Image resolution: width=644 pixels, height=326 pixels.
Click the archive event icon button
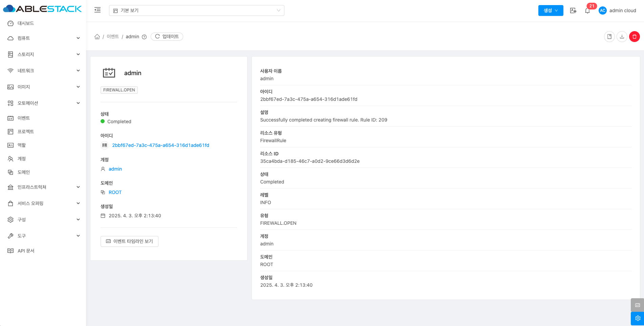pyautogui.click(x=609, y=37)
